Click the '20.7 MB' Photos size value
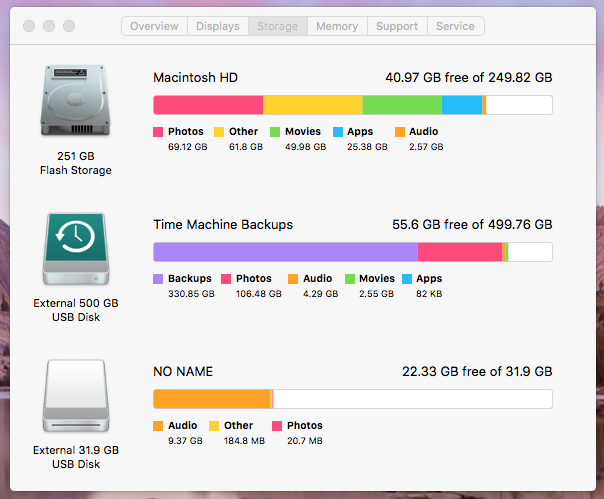This screenshot has height=499, width=604. 304,441
